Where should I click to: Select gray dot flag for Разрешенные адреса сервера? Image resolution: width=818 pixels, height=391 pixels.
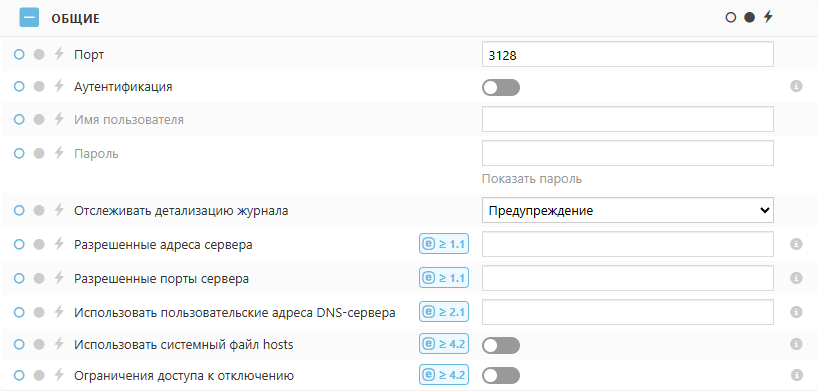[39, 244]
